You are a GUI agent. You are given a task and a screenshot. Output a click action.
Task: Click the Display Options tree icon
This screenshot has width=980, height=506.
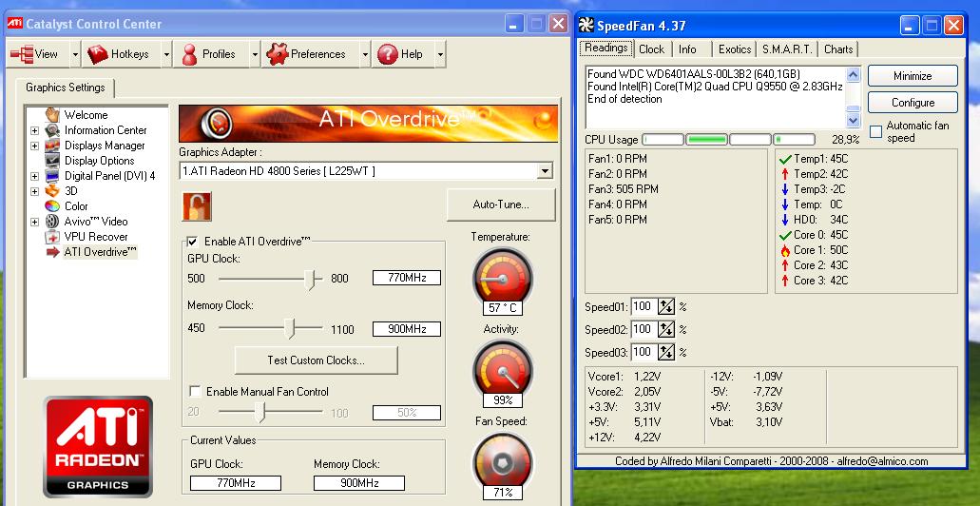pos(52,161)
